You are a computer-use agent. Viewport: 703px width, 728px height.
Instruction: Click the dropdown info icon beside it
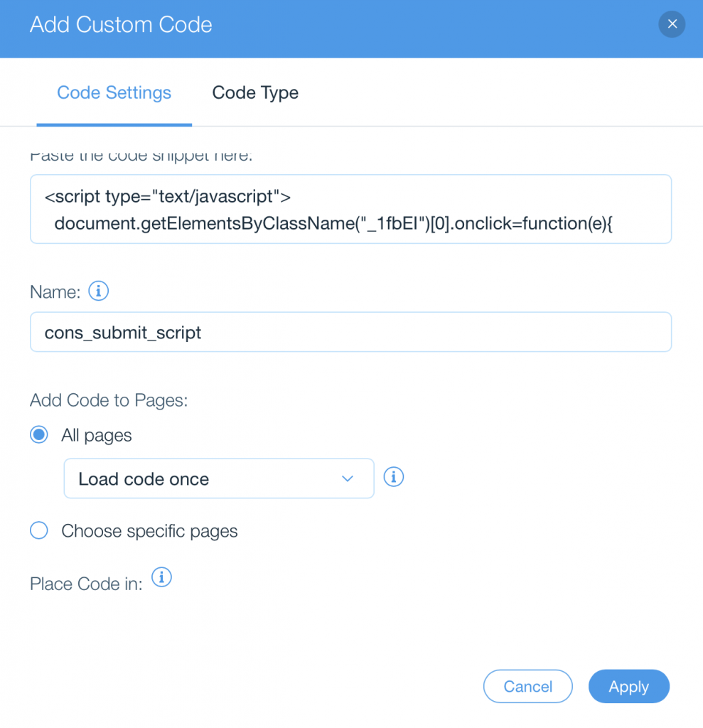click(x=393, y=477)
